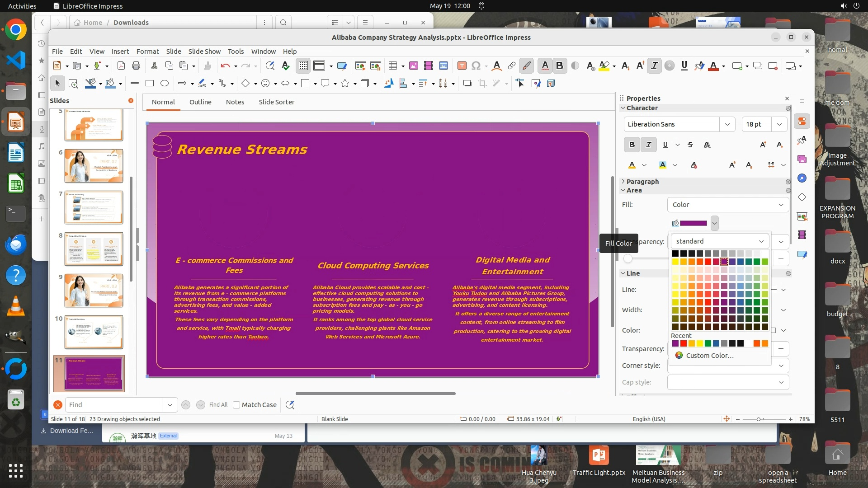Open the font size 18 pt dropdown
This screenshot has height=488, width=868.
pyautogui.click(x=779, y=124)
